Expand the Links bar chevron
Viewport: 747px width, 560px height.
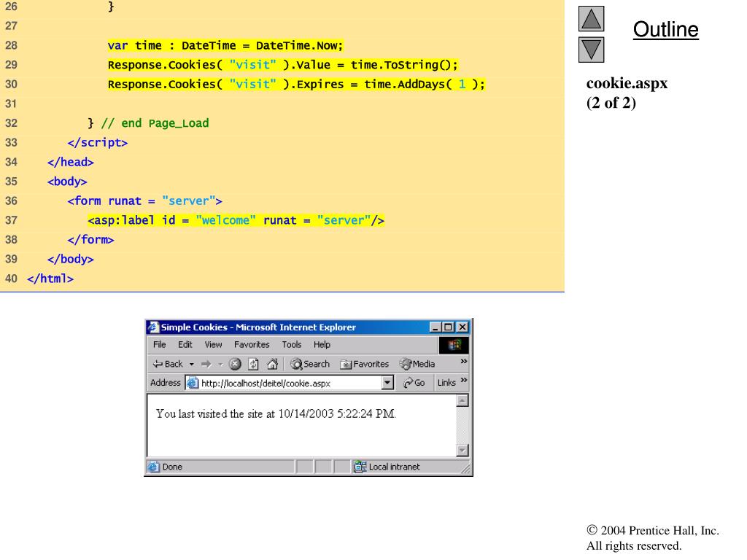tap(463, 380)
